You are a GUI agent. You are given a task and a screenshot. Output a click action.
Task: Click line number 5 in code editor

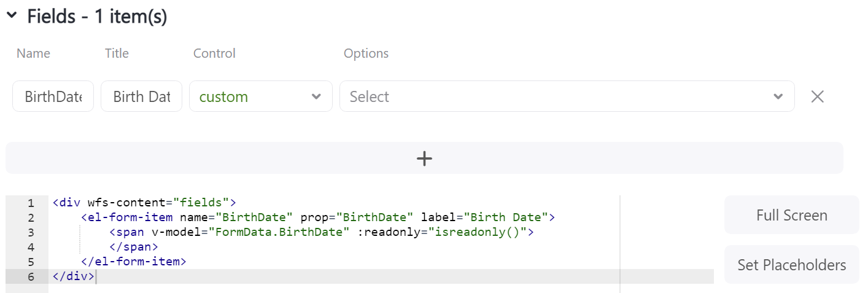(31, 262)
